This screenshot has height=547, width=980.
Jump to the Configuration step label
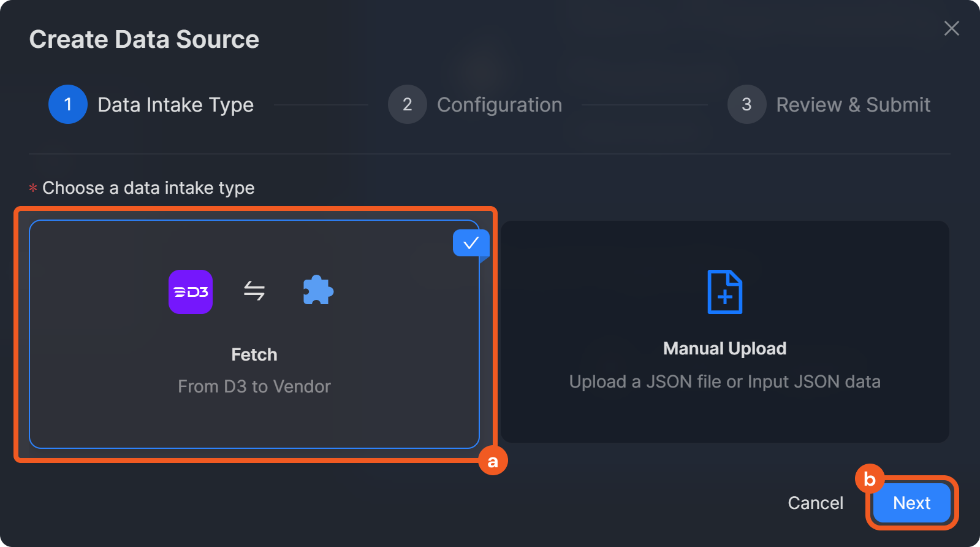pyautogui.click(x=499, y=105)
